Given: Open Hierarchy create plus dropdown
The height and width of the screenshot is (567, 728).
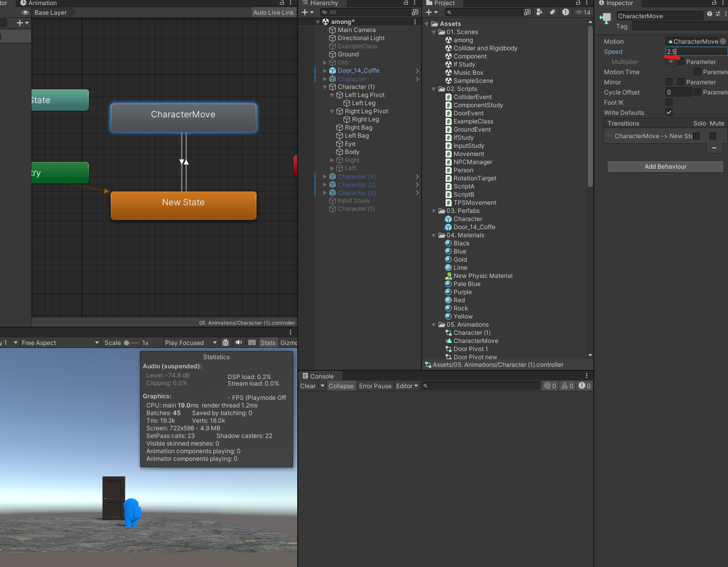Looking at the screenshot, I should tap(308, 12).
